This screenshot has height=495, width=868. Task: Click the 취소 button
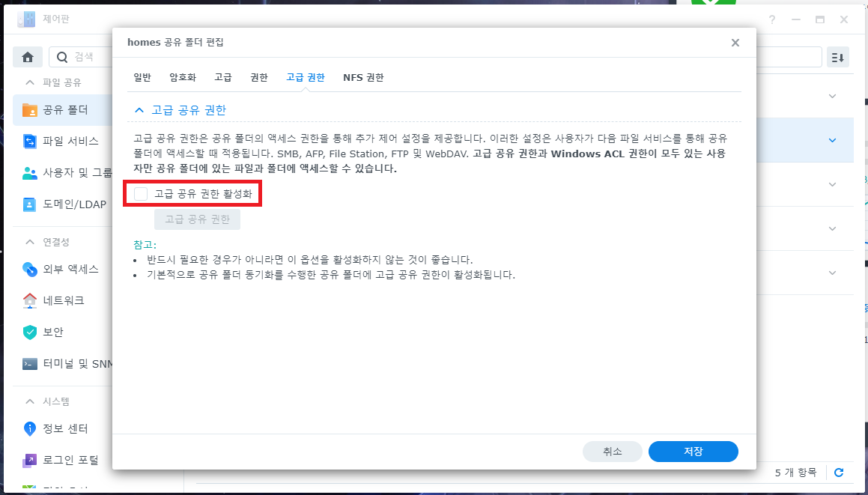[612, 452]
